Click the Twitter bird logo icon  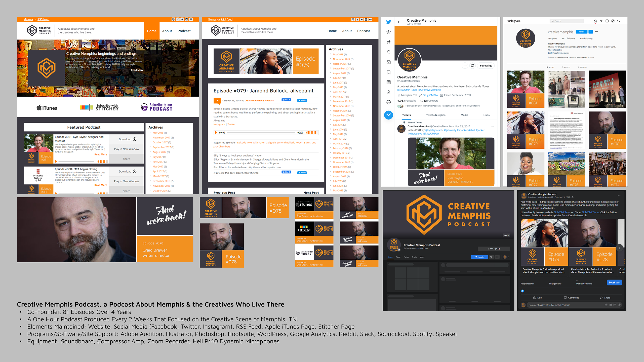point(388,22)
